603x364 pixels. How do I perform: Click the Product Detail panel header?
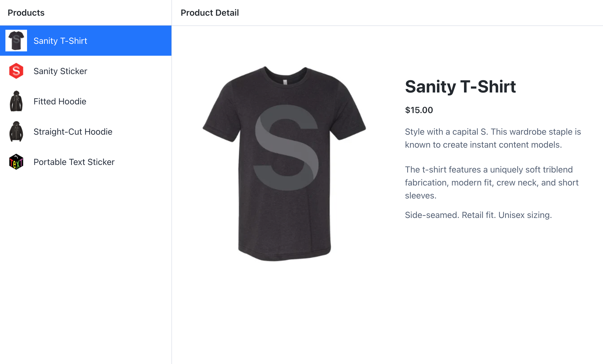tap(210, 12)
